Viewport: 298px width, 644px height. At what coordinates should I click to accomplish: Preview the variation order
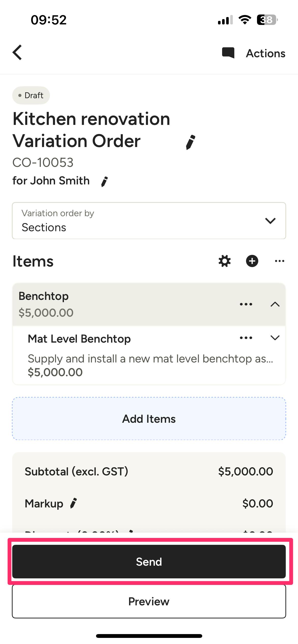(x=149, y=602)
